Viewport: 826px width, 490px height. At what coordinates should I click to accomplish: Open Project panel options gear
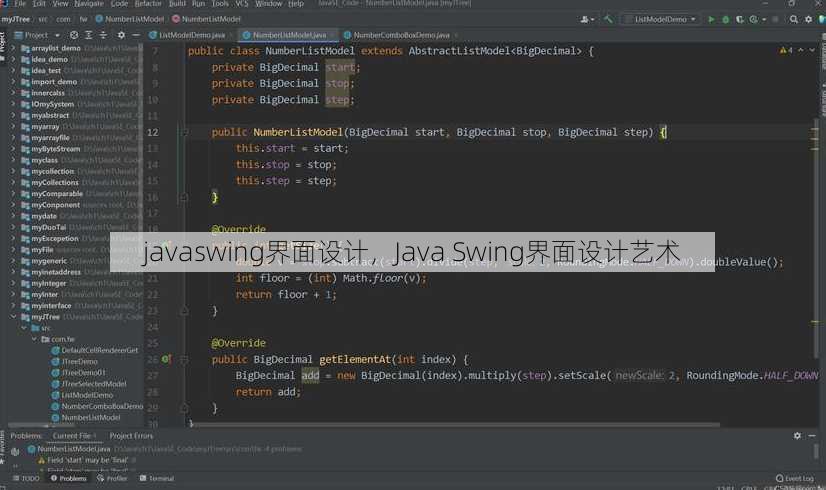click(121, 35)
